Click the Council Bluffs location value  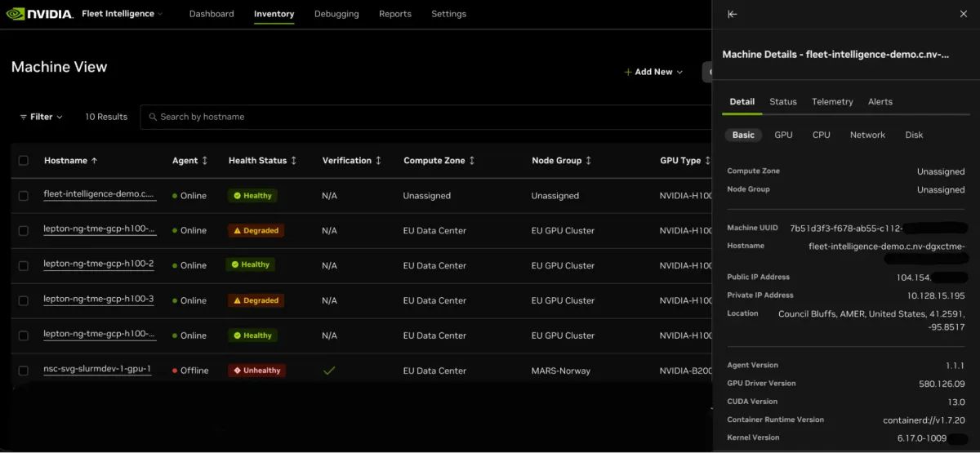871,319
